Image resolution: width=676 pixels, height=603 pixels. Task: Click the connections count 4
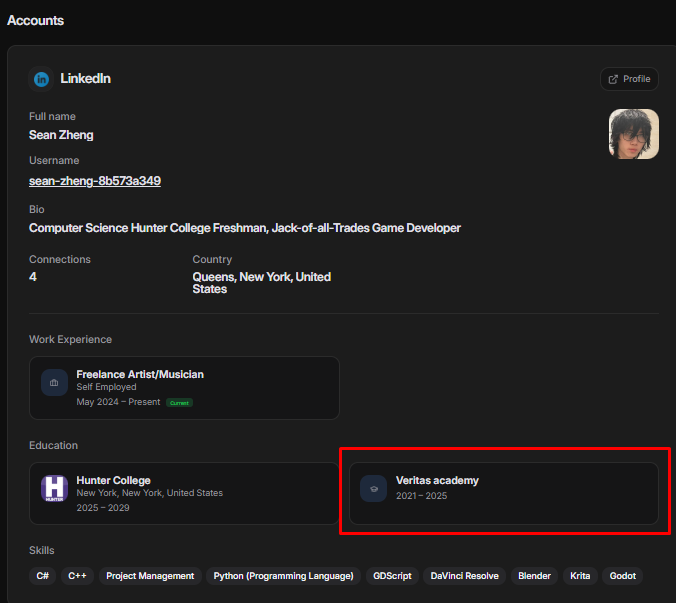pos(33,277)
